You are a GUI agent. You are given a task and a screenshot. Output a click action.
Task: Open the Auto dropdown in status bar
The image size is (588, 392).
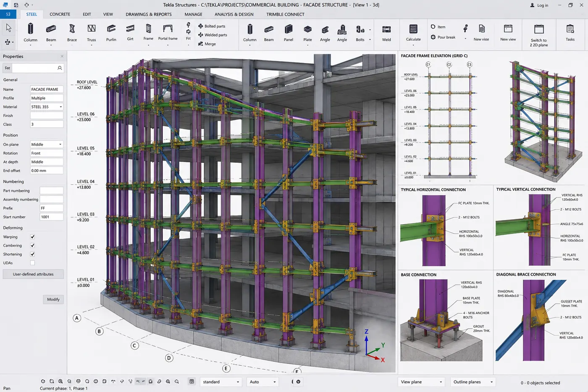(262, 382)
